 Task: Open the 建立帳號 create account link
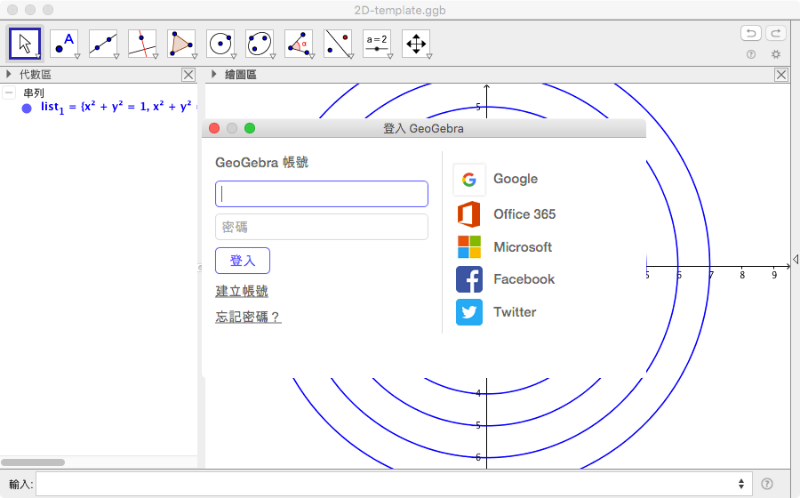coord(242,291)
